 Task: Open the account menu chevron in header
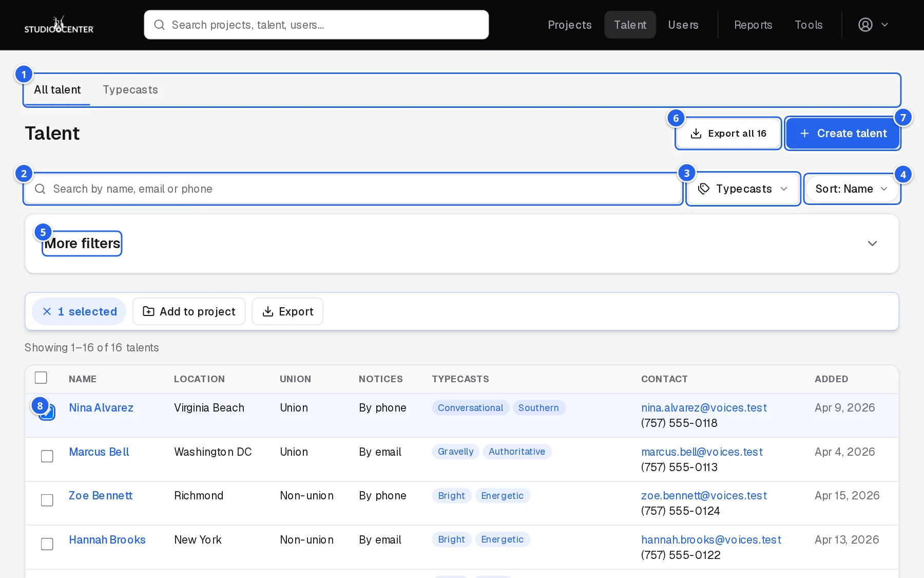[884, 25]
